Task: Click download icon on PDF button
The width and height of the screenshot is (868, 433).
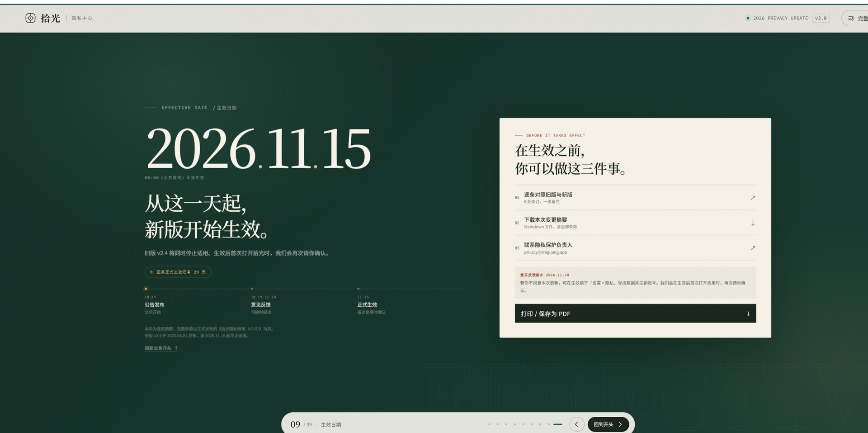Action: click(x=748, y=314)
